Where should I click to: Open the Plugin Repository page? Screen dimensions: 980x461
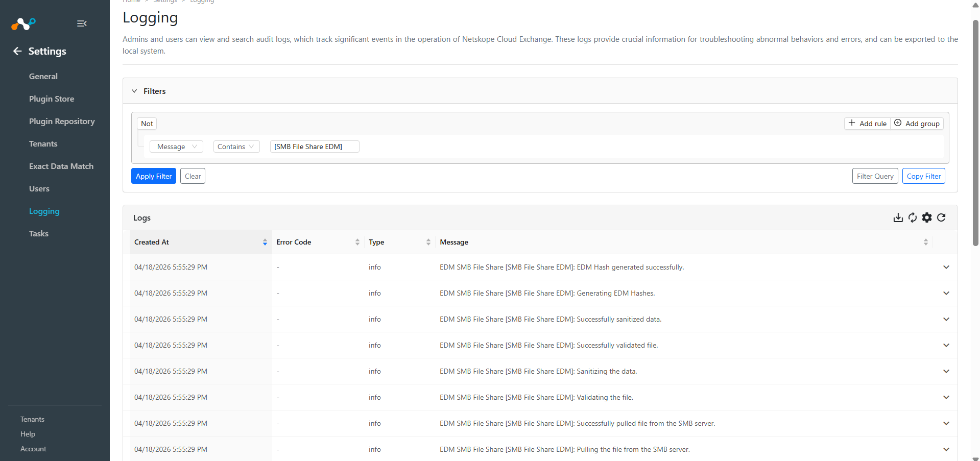[62, 122]
